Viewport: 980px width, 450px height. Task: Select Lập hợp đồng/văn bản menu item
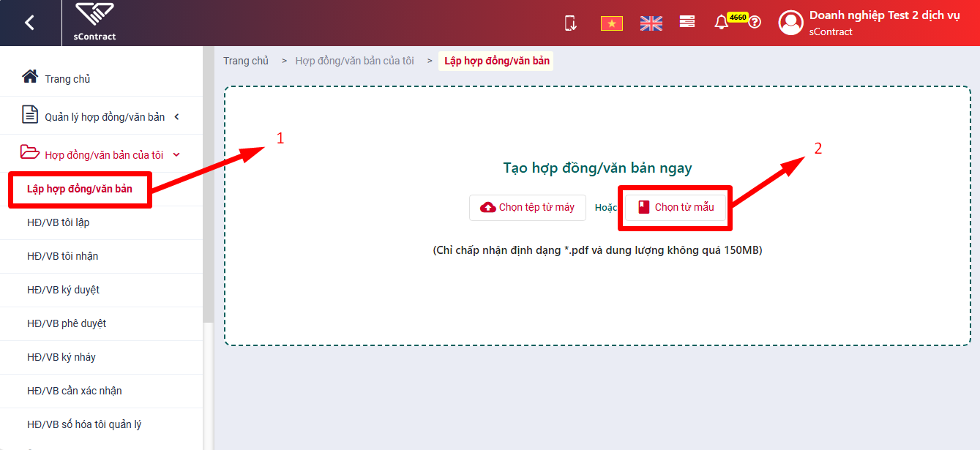pyautogui.click(x=80, y=190)
